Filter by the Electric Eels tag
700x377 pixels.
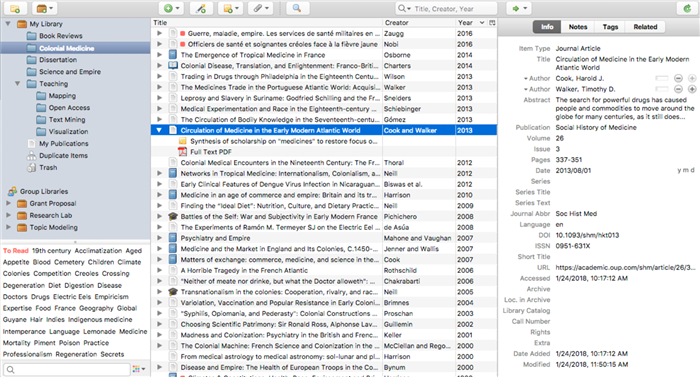tap(72, 297)
